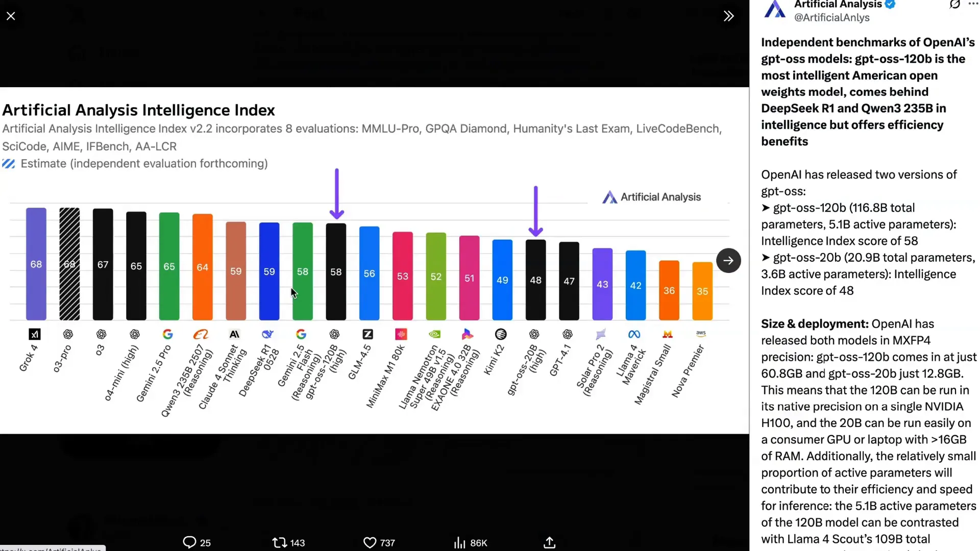Click the Mistral logo above Magistral Small
980x551 pixels.
click(668, 334)
